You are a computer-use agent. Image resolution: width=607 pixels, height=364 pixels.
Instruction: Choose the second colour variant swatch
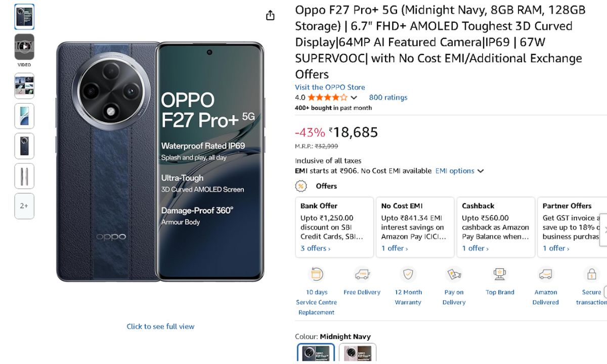[x=358, y=353]
